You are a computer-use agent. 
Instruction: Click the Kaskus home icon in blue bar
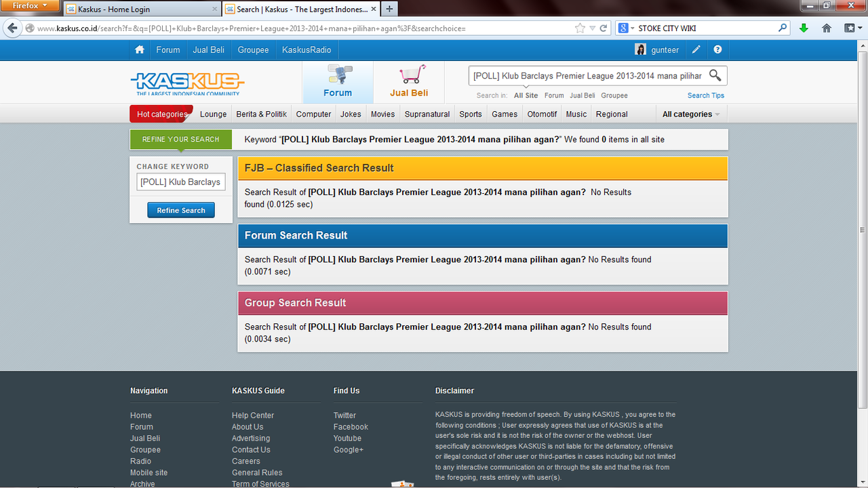(x=139, y=49)
